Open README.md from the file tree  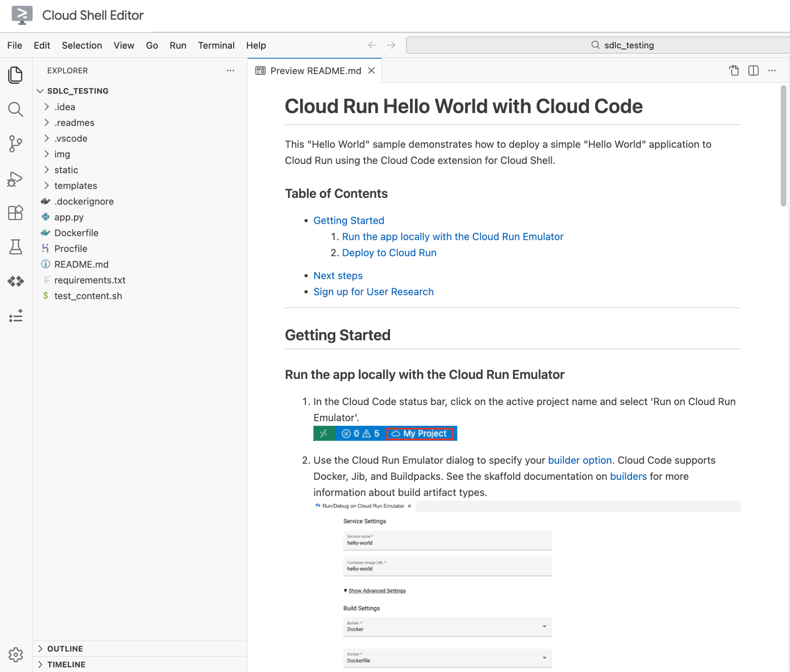(140, 265)
